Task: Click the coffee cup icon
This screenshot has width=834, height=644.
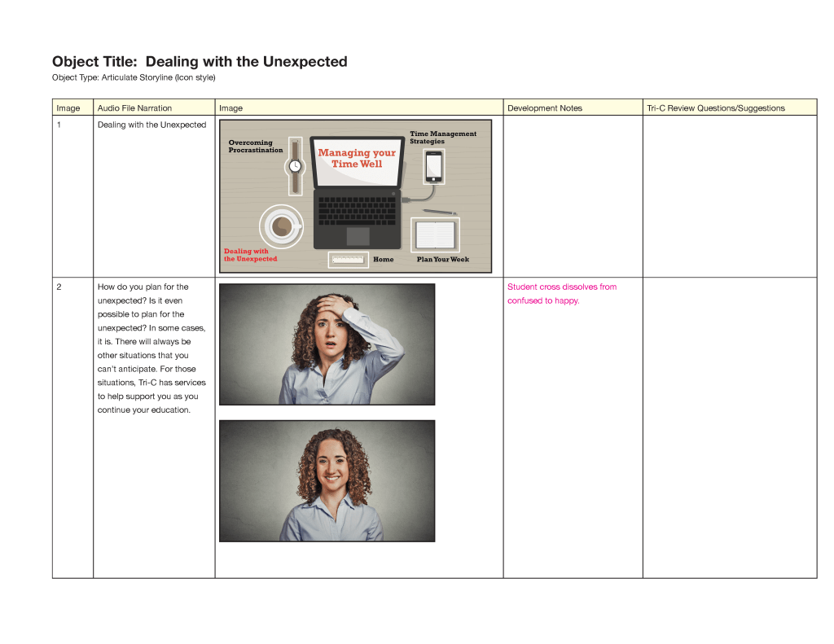Action: (x=282, y=226)
